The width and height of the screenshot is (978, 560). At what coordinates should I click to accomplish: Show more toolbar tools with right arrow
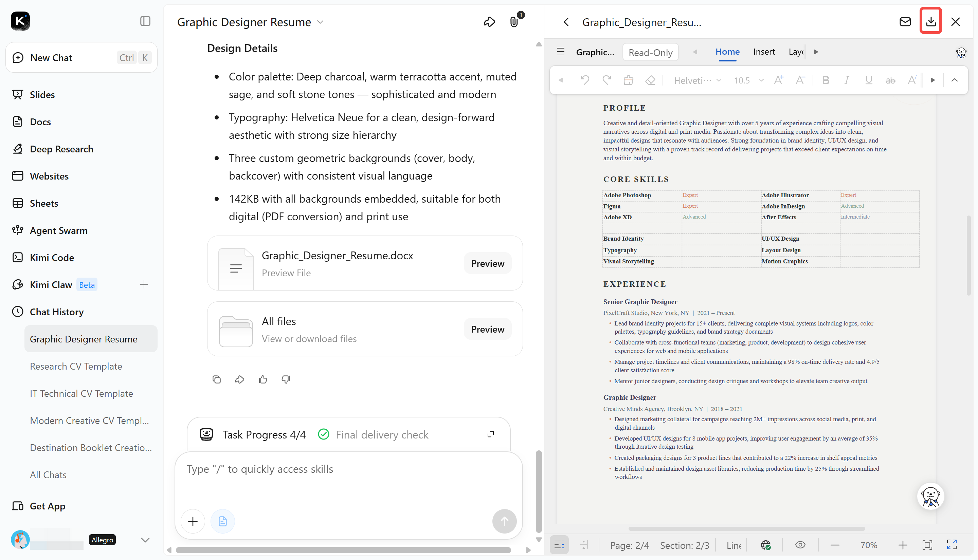coord(932,80)
